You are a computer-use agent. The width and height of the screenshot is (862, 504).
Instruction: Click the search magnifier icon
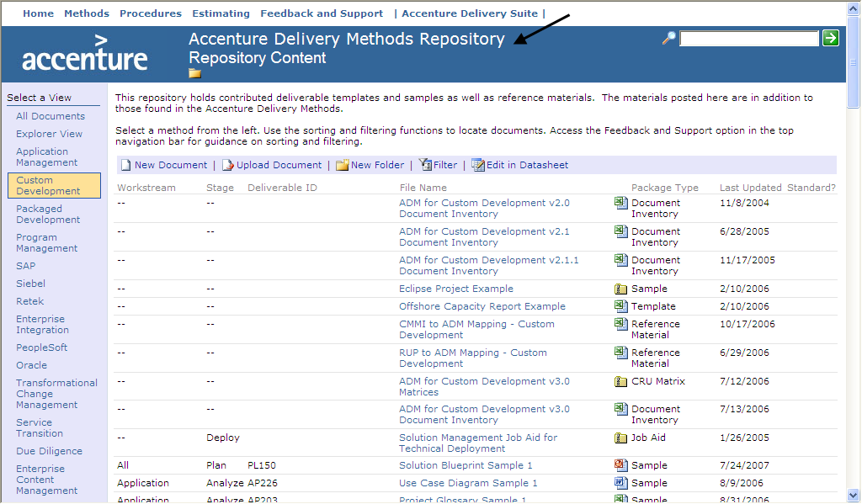[x=668, y=38]
